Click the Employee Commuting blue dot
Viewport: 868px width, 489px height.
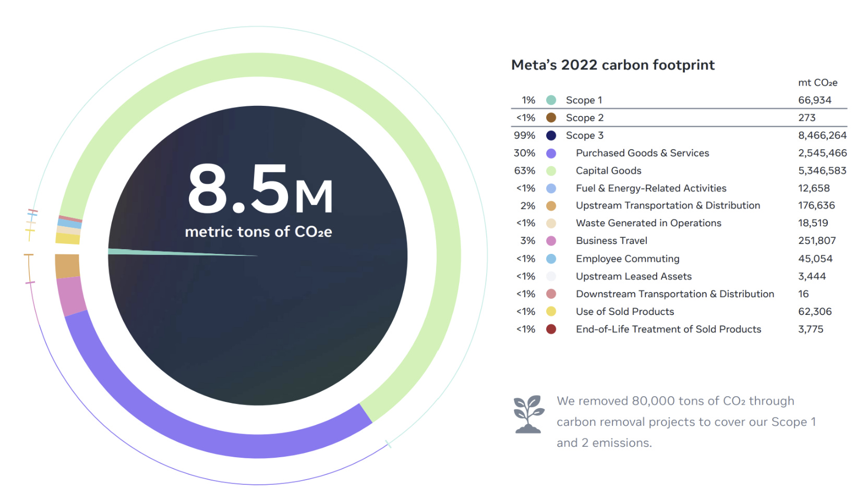point(551,259)
